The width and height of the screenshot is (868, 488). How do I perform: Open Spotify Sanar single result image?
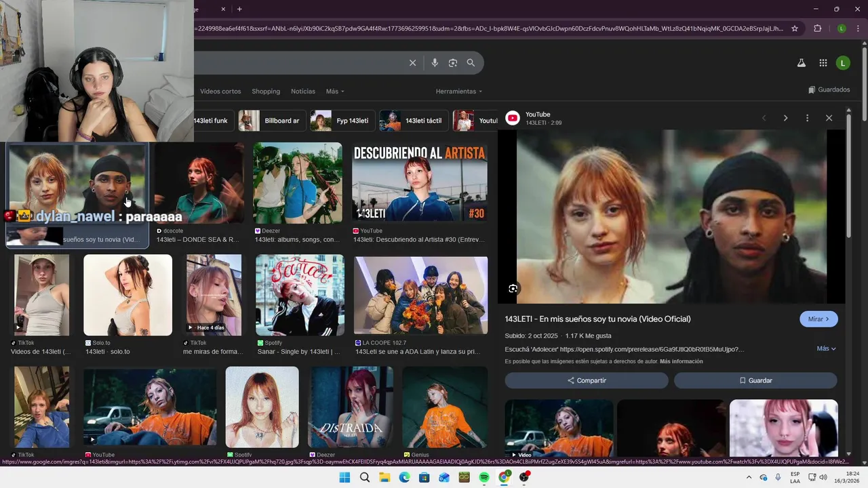pos(300,296)
